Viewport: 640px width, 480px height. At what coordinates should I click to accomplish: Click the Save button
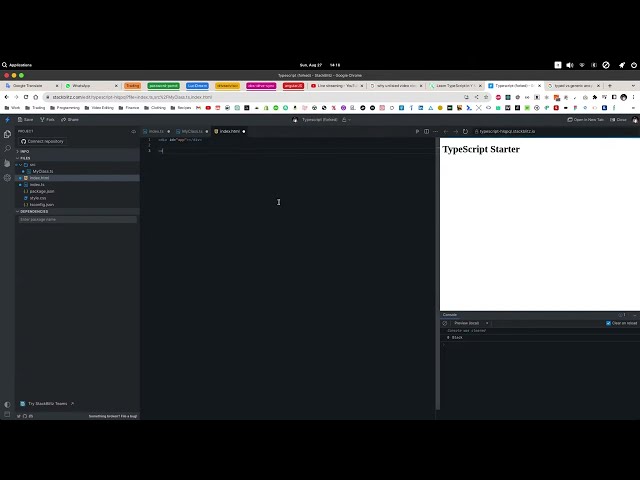(25, 120)
